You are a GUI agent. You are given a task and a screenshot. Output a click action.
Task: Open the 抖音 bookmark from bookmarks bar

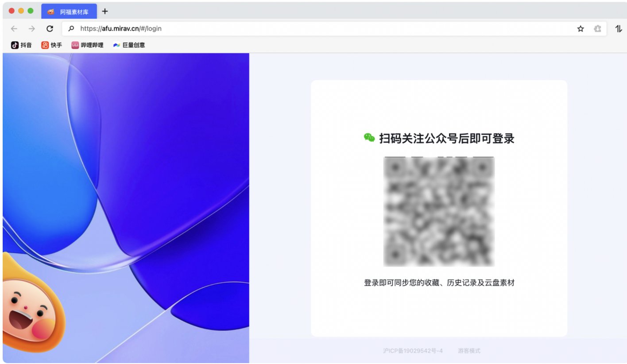(x=21, y=45)
